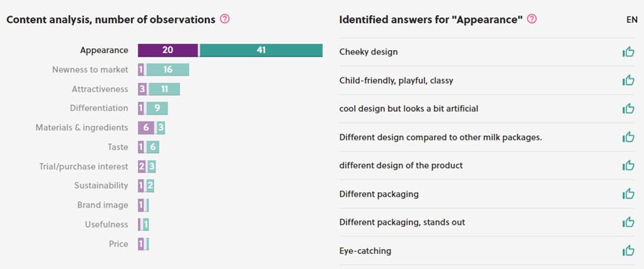Click Appearance purple bar showing 20
This screenshot has width=644, height=269.
(x=168, y=50)
